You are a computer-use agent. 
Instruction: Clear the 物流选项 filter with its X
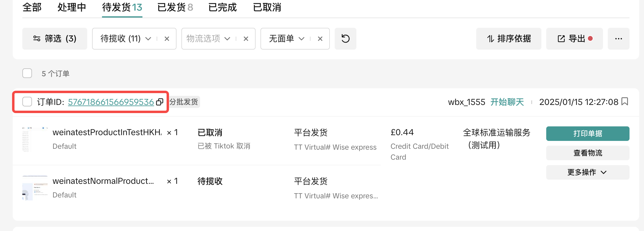(x=246, y=39)
